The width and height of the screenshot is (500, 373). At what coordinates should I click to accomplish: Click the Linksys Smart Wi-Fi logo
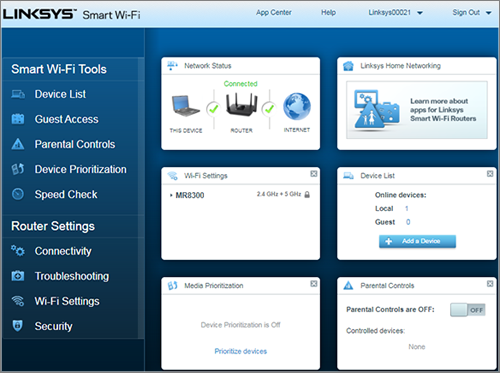[x=72, y=14]
